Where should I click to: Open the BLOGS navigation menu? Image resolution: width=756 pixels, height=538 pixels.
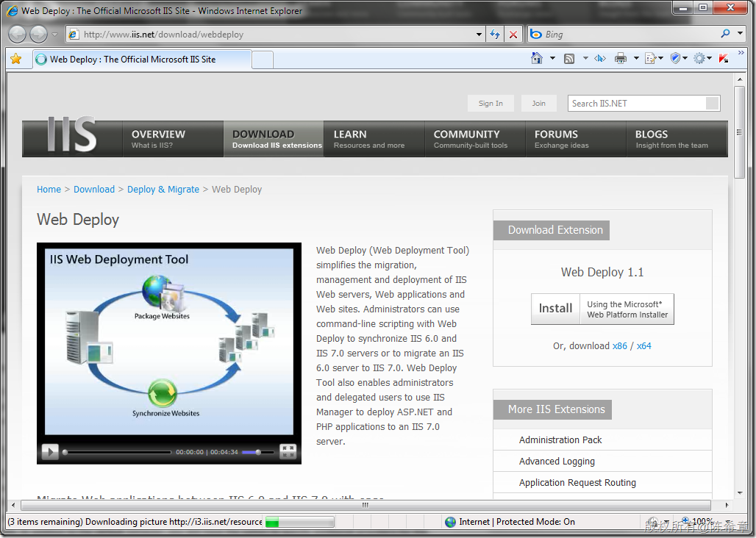click(x=677, y=139)
